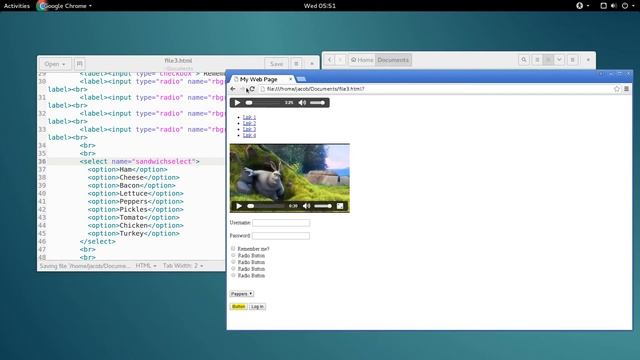Image resolution: width=640 pixels, height=360 pixels.
Task: Open Link 3 on the web page
Action: [x=249, y=129]
